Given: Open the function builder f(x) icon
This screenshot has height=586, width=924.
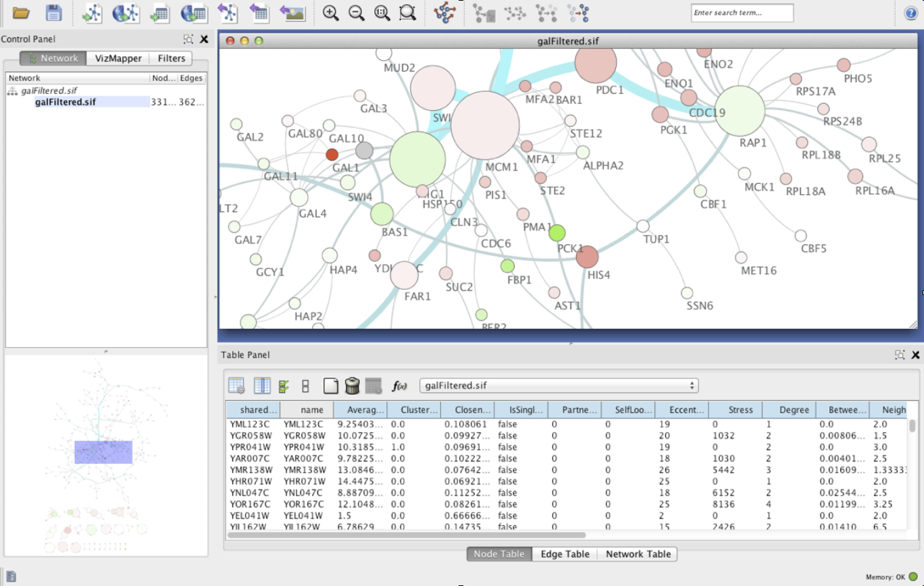Looking at the screenshot, I should point(399,386).
